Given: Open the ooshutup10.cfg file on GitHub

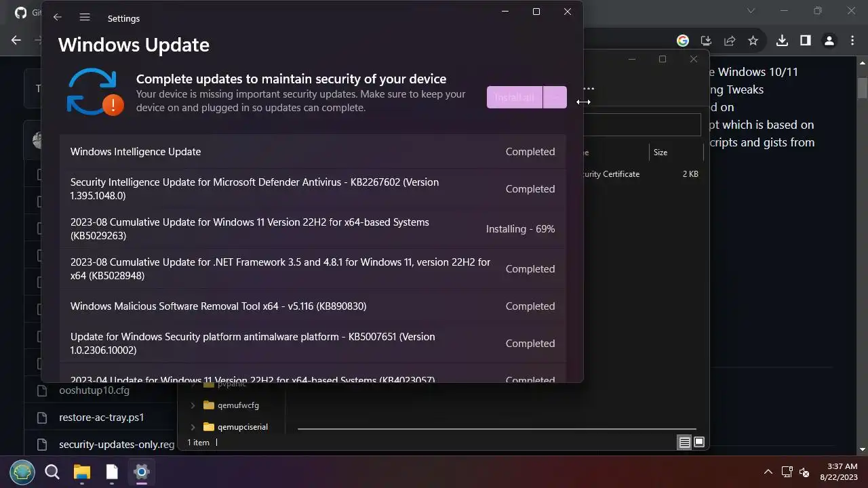Looking at the screenshot, I should tap(94, 390).
